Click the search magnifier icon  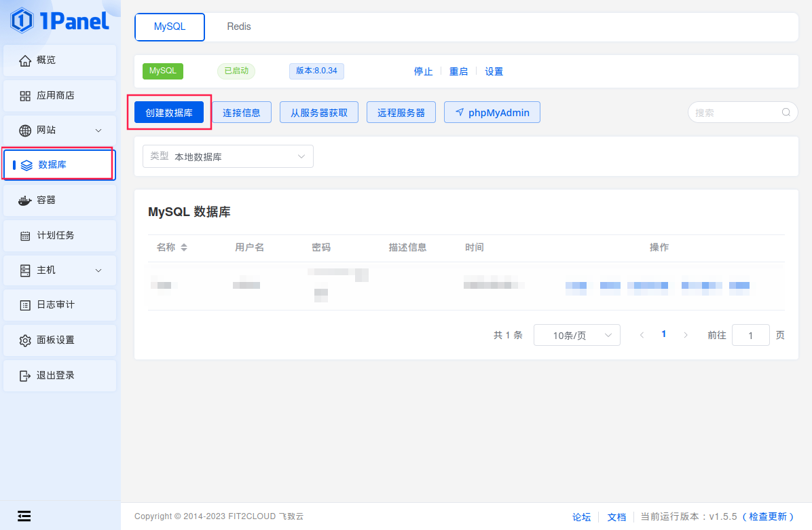pyautogui.click(x=786, y=112)
